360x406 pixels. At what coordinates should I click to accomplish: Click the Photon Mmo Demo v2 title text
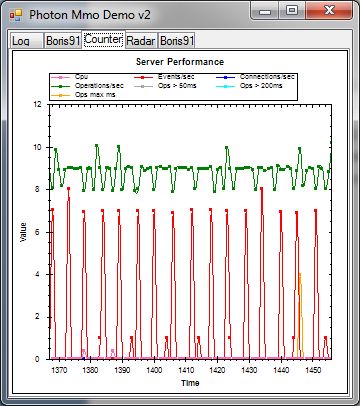coord(90,15)
